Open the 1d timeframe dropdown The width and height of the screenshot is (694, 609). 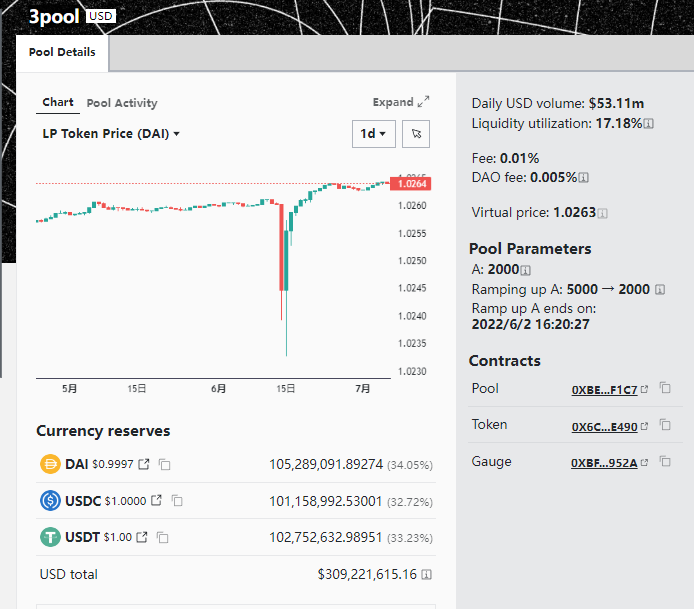point(374,134)
